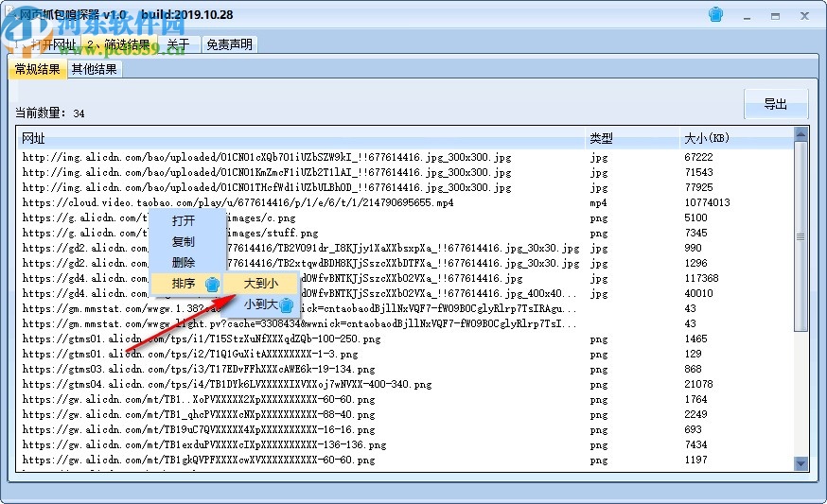Click the 21078 size cell

point(699,384)
